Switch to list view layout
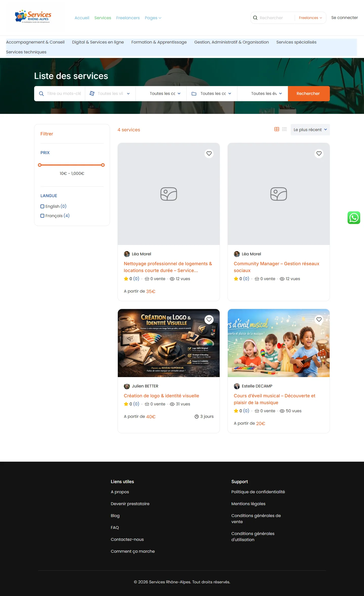This screenshot has height=596, width=364. (285, 129)
